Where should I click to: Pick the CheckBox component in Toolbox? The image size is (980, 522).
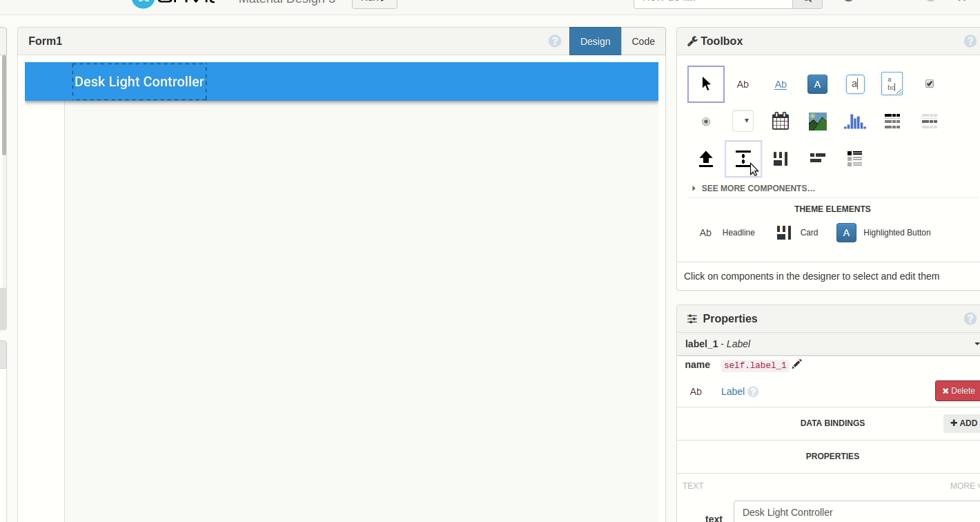point(929,84)
